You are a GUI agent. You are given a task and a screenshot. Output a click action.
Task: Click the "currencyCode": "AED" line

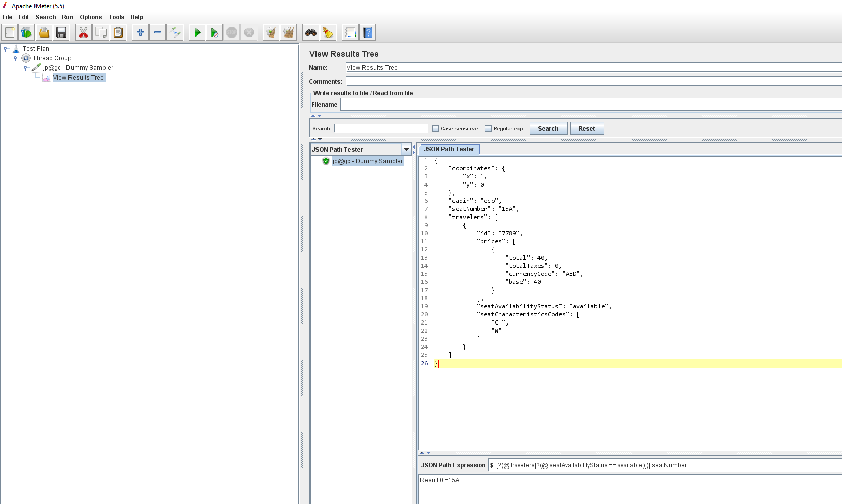[544, 274]
